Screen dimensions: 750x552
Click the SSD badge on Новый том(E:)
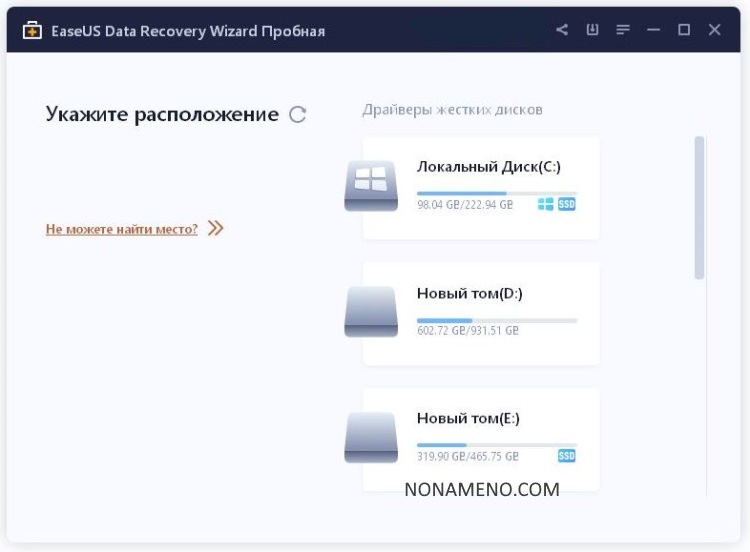(x=567, y=456)
